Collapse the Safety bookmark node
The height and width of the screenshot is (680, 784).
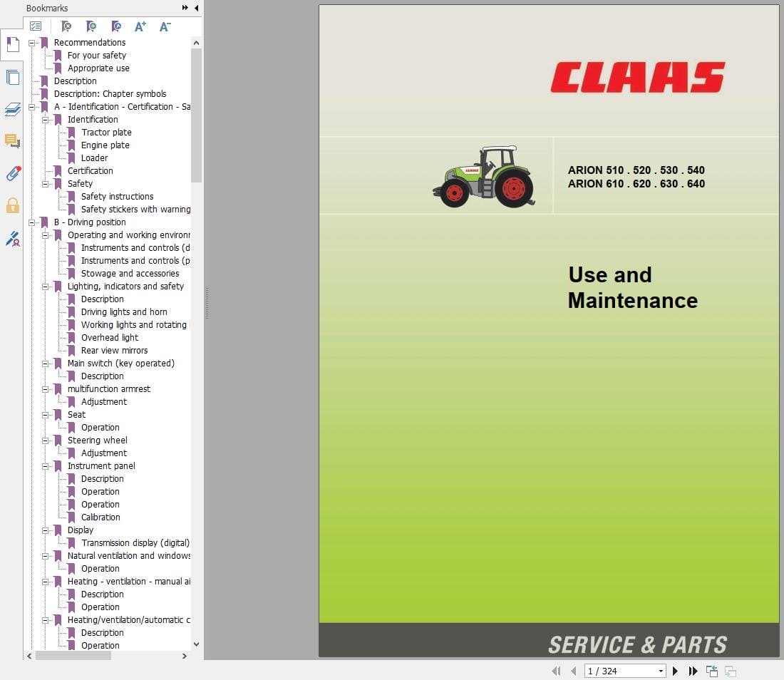(46, 184)
